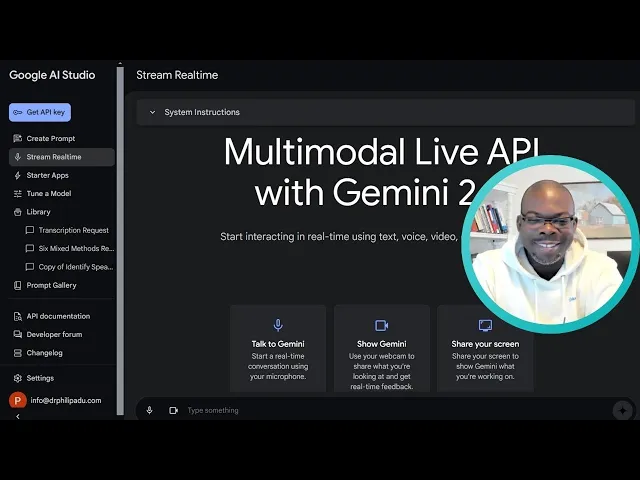
Task: Click the sparkle send button in input bar
Action: pos(623,410)
